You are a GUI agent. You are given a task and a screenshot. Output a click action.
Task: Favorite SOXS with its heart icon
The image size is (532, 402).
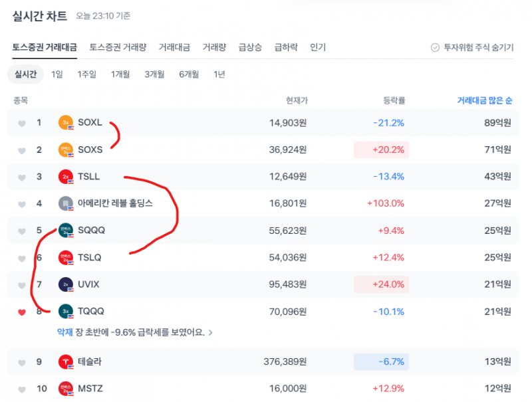coord(22,150)
